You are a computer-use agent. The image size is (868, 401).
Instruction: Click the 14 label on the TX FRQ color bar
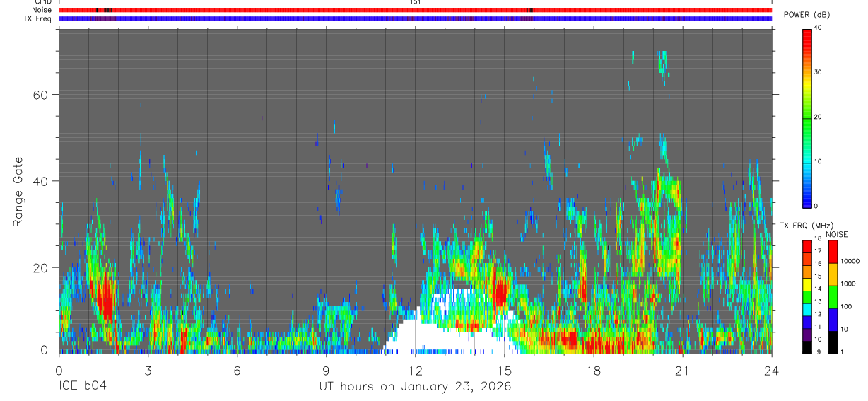tap(818, 289)
